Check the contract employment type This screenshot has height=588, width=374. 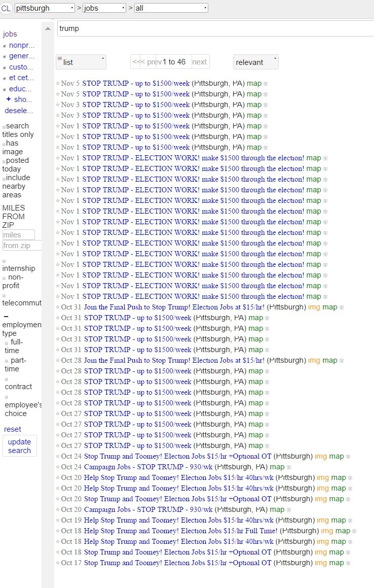tap(7, 379)
